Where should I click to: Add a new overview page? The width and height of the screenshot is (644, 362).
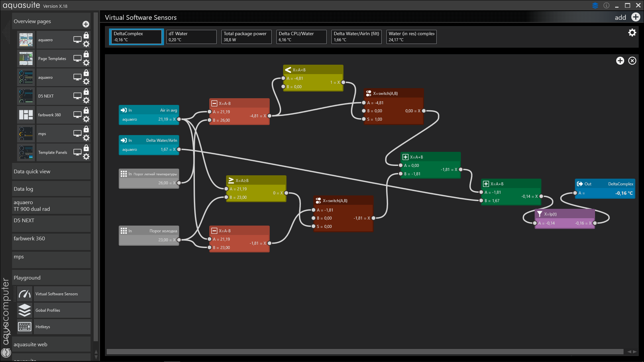click(x=86, y=24)
